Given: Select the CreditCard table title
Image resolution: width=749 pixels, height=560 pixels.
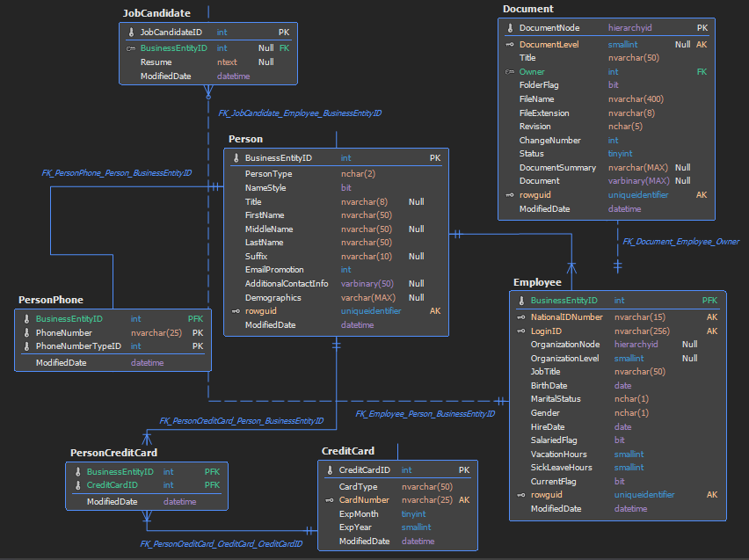Looking at the screenshot, I should (348, 451).
